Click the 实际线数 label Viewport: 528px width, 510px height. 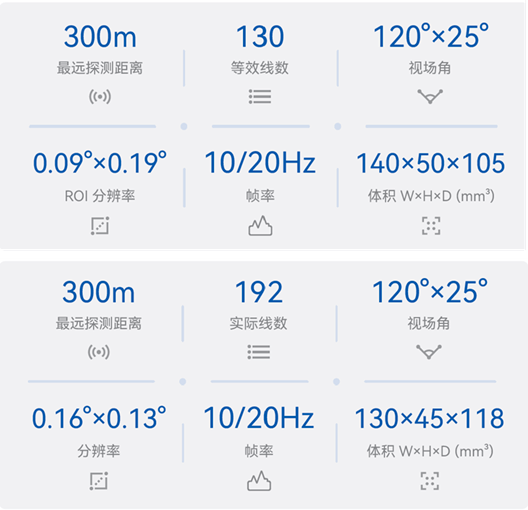(x=258, y=323)
